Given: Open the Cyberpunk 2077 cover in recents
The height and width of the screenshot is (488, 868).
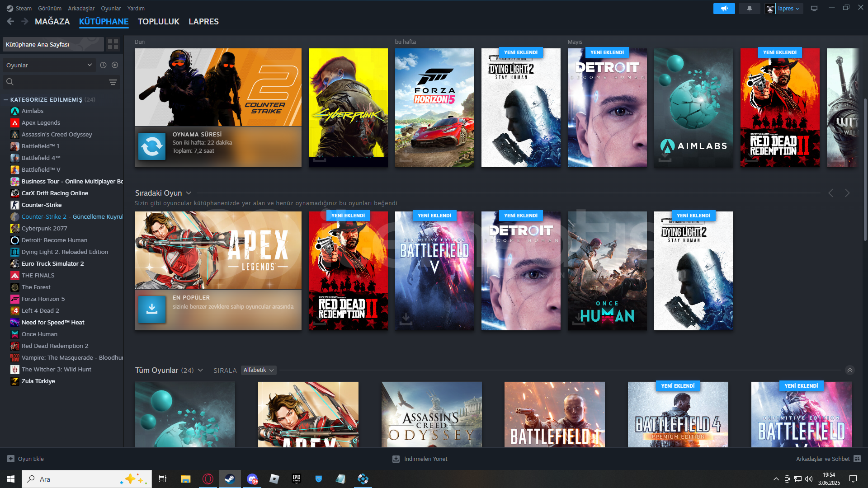Looking at the screenshot, I should tap(348, 108).
